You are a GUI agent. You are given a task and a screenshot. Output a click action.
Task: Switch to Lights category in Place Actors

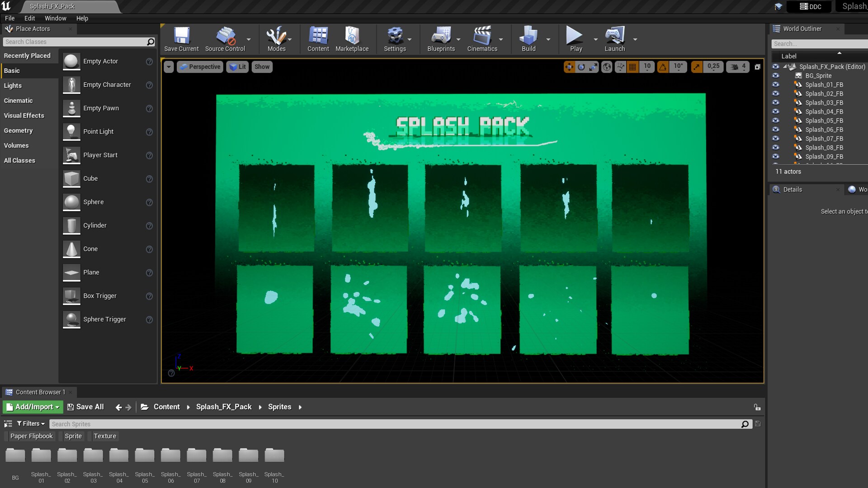pyautogui.click(x=12, y=85)
